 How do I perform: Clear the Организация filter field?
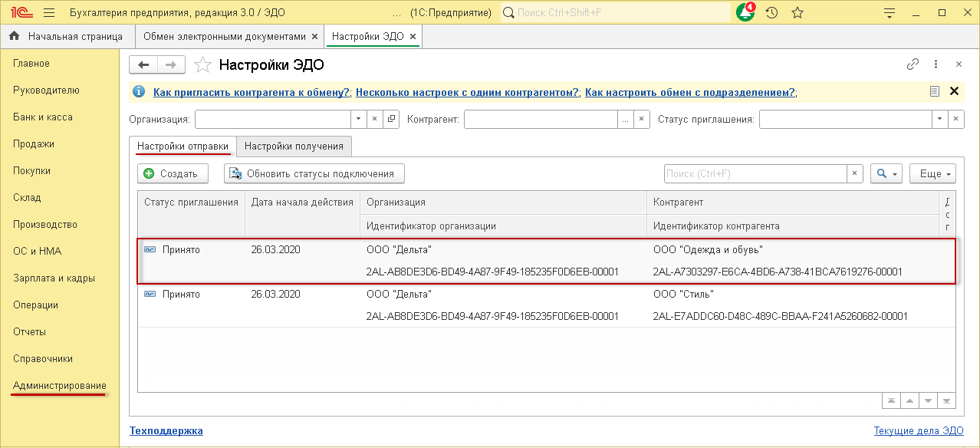[374, 119]
